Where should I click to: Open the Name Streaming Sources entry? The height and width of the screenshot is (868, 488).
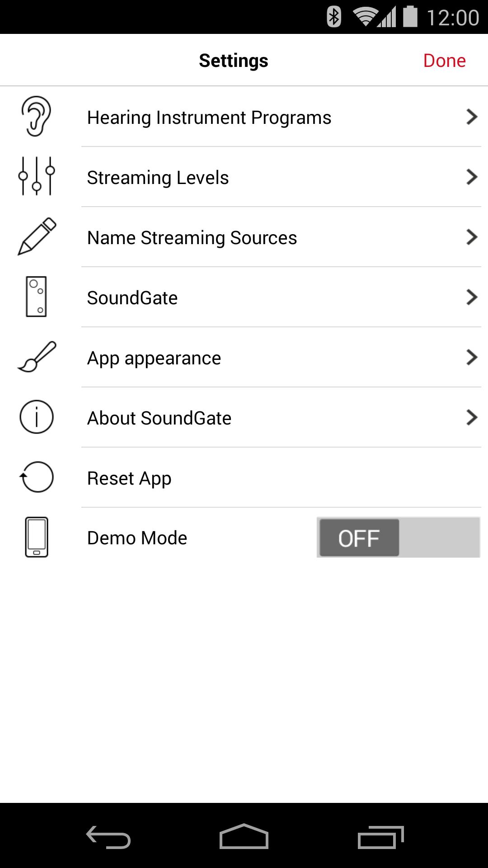pyautogui.click(x=244, y=237)
